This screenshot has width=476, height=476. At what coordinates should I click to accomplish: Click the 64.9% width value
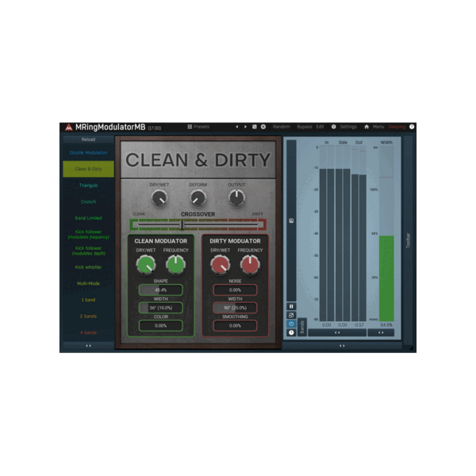(386, 324)
